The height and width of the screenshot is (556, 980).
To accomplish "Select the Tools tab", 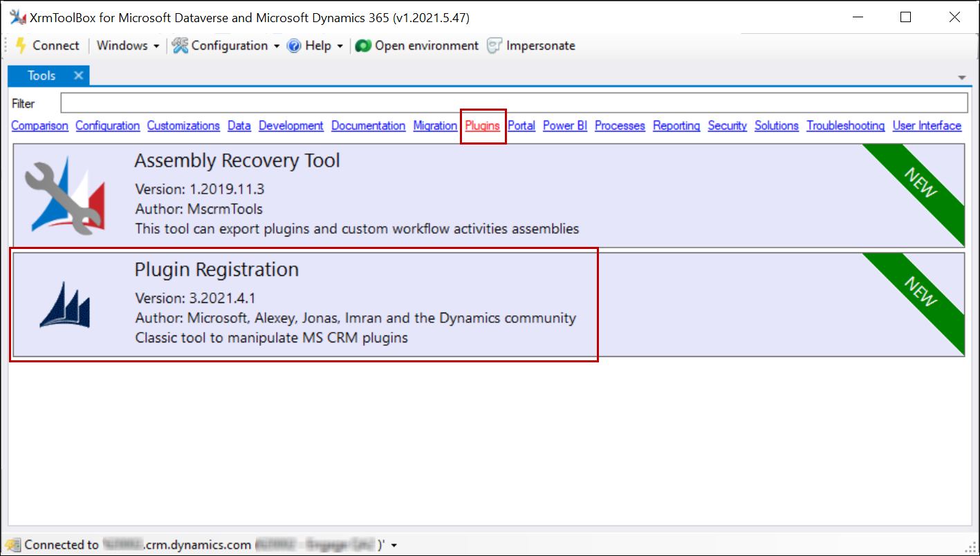I will (41, 76).
